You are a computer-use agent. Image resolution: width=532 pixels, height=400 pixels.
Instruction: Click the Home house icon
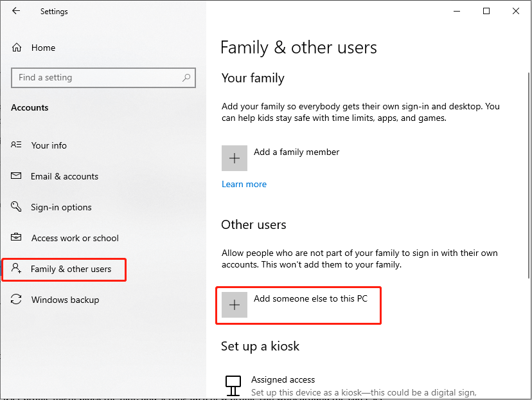pos(16,47)
